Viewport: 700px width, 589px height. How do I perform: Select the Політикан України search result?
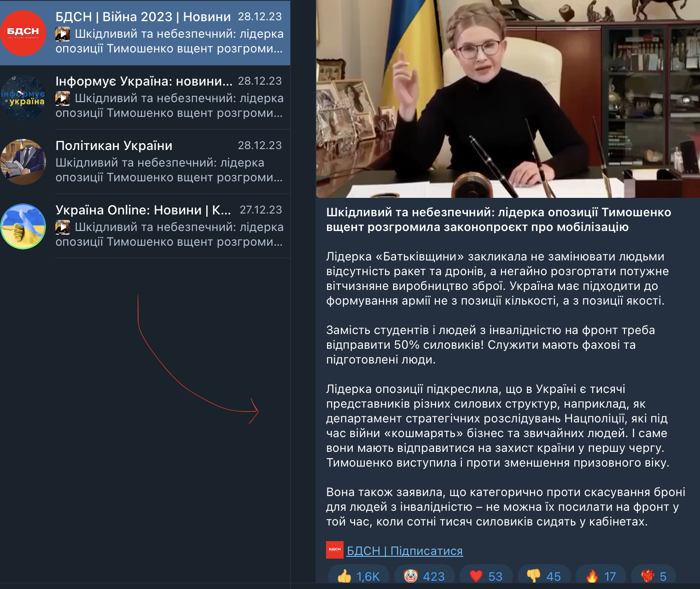coord(145,162)
